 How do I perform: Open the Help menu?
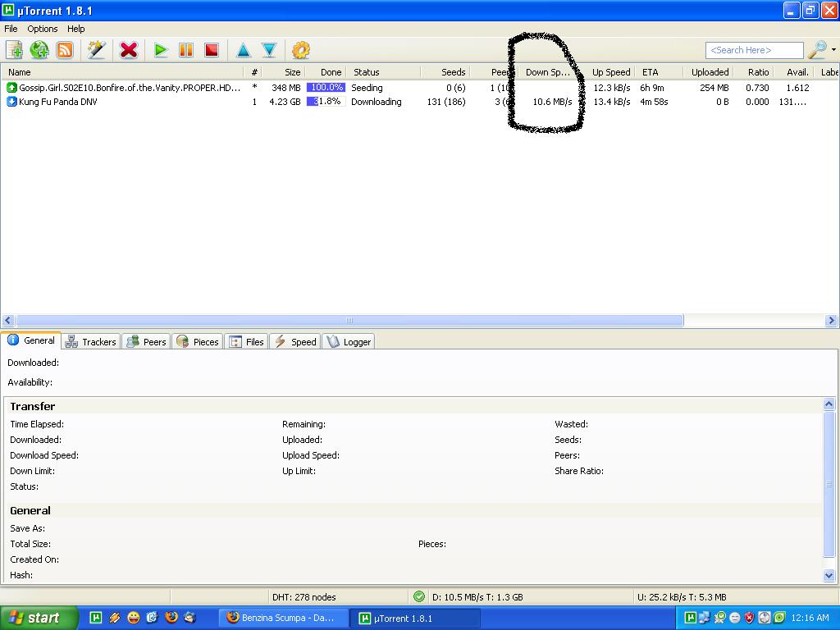(75, 29)
